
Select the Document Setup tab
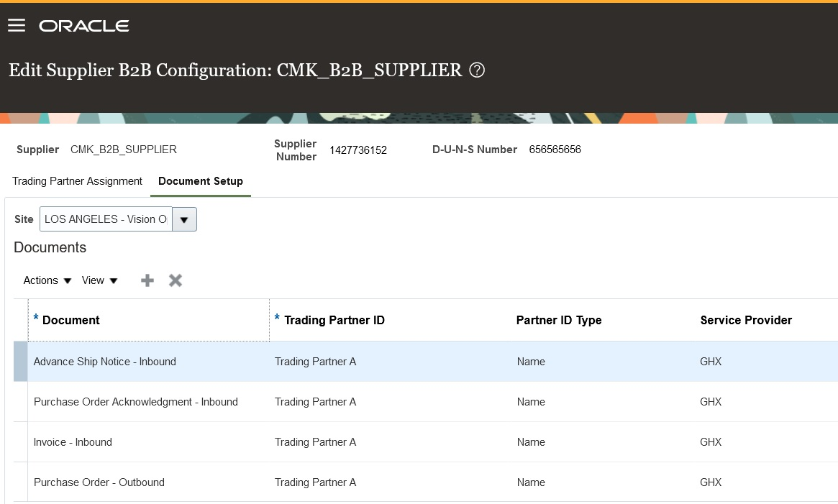pyautogui.click(x=200, y=181)
